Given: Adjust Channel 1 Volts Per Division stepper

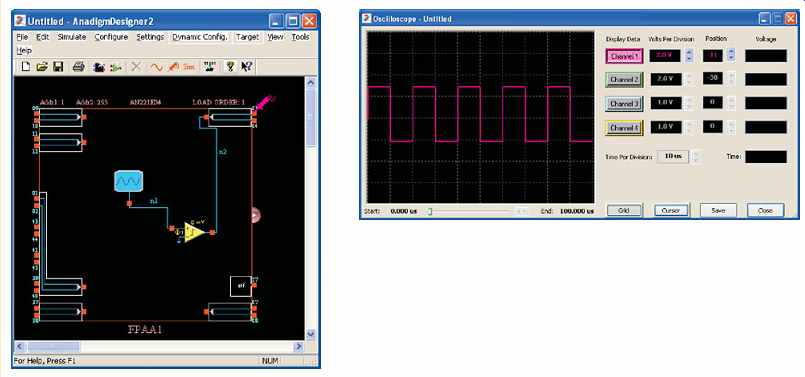Looking at the screenshot, I should pyautogui.click(x=689, y=56).
